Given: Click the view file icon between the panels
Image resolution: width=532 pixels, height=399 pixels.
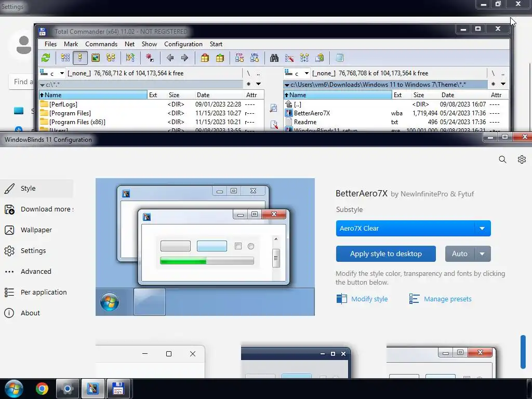Looking at the screenshot, I should coord(273,108).
